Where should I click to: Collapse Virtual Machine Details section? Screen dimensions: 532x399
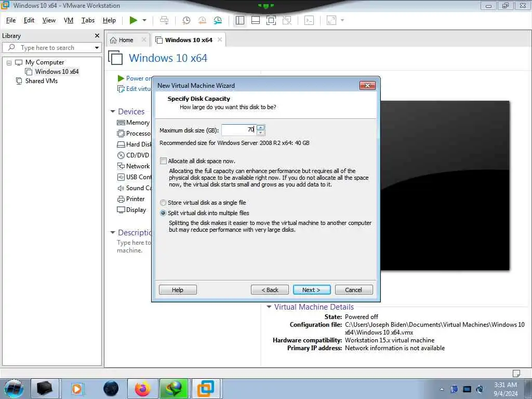coord(269,307)
